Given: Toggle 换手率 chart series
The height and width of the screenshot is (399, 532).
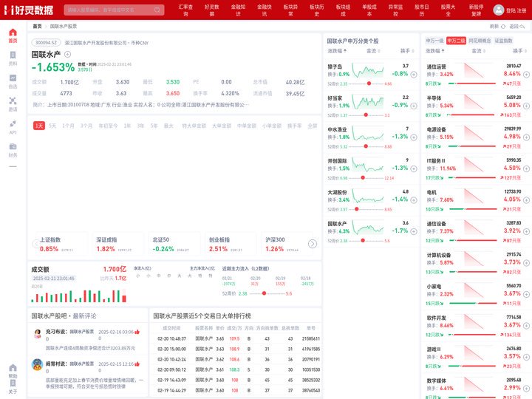Looking at the screenshot, I should point(295,126).
